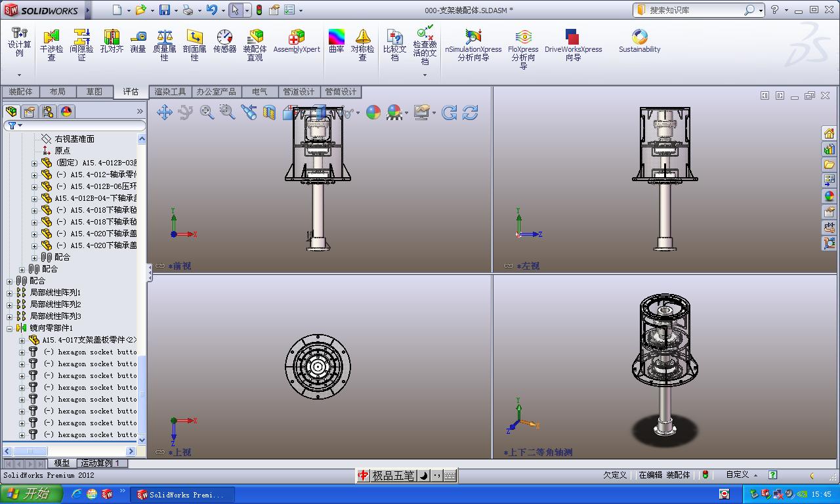Image resolution: width=840 pixels, height=504 pixels.
Task: Launch AssemblyXpert
Action: tap(297, 41)
